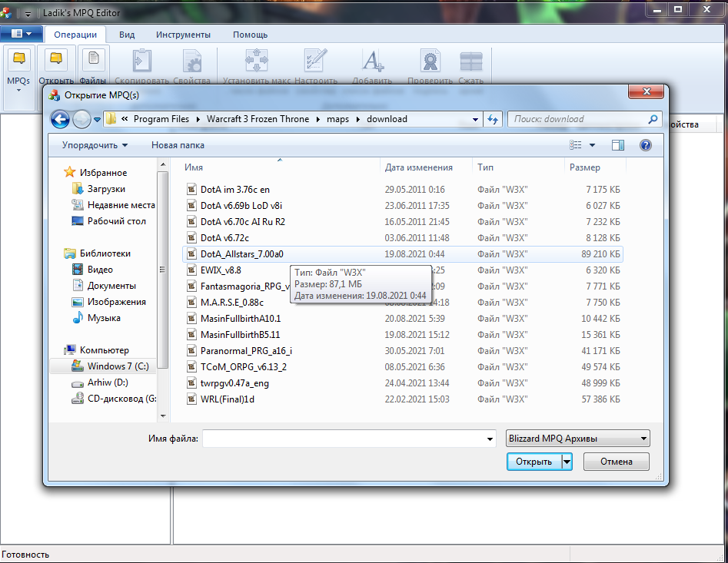This screenshot has width=728, height=563.
Task: Click the Настроить ribbon icon
Action: click(x=316, y=60)
